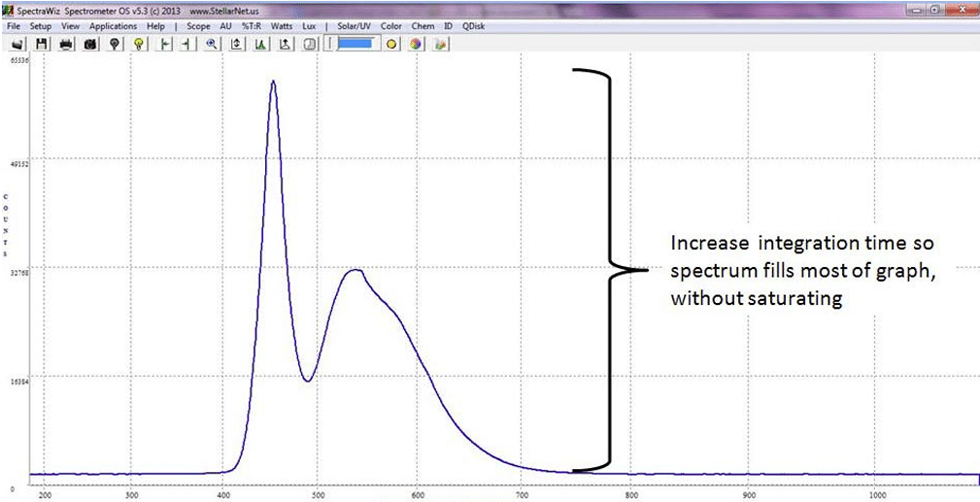Open the Setup menu
Screen dimensions: 980x502
(x=41, y=26)
